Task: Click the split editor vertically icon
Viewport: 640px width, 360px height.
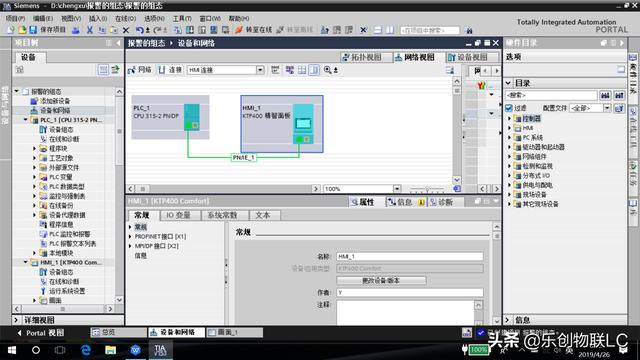Action: coord(390,30)
